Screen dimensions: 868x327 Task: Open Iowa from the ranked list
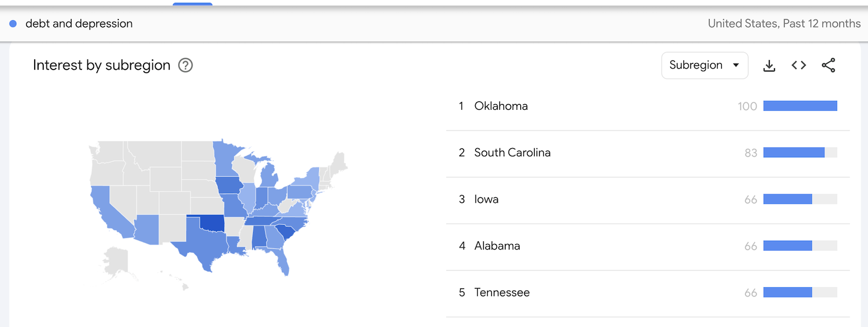point(486,199)
